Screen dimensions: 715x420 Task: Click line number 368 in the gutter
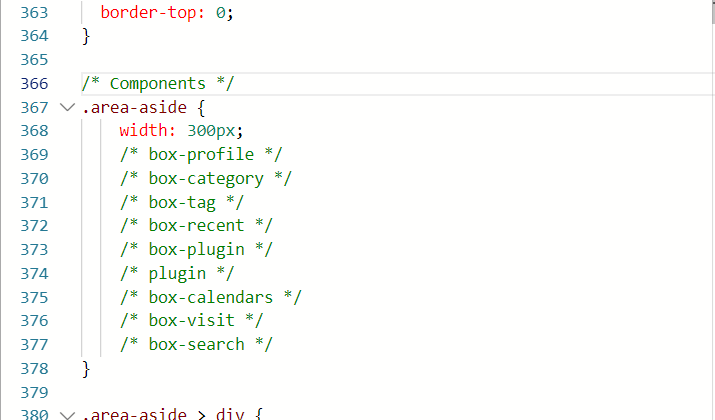[34, 131]
